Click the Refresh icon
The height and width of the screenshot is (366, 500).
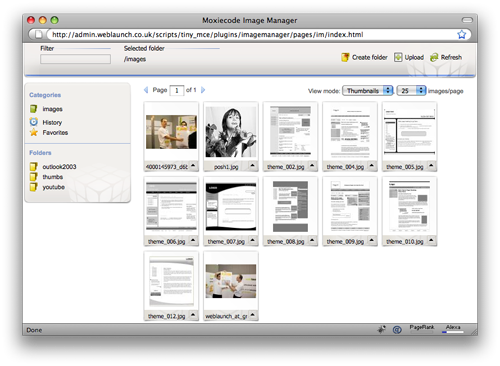434,57
